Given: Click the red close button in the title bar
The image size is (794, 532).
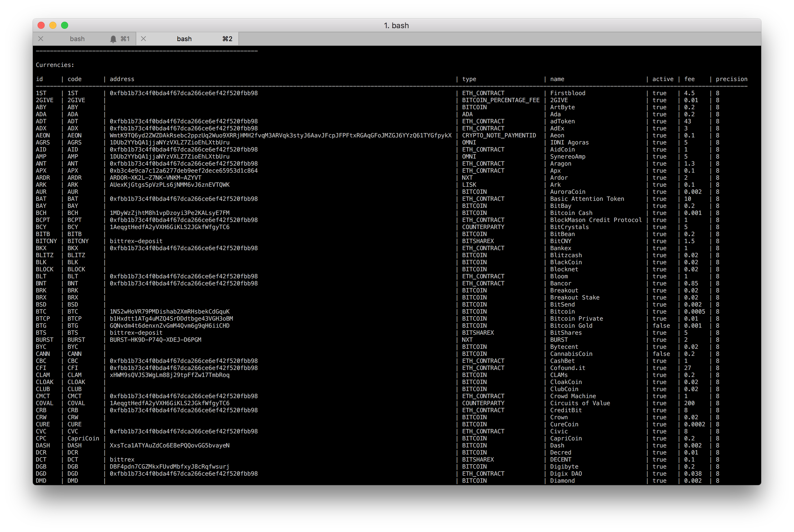Looking at the screenshot, I should [41, 25].
